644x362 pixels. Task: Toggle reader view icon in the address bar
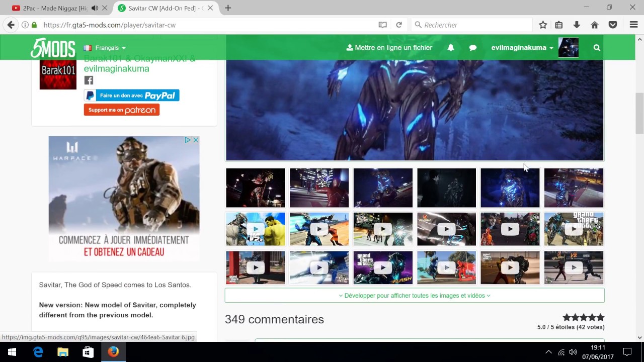point(382,25)
